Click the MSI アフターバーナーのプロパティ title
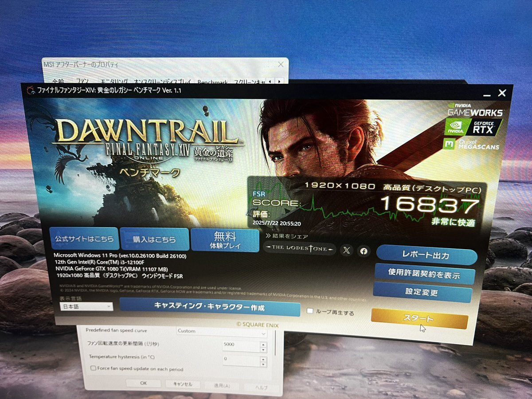The image size is (532, 399). (x=81, y=65)
